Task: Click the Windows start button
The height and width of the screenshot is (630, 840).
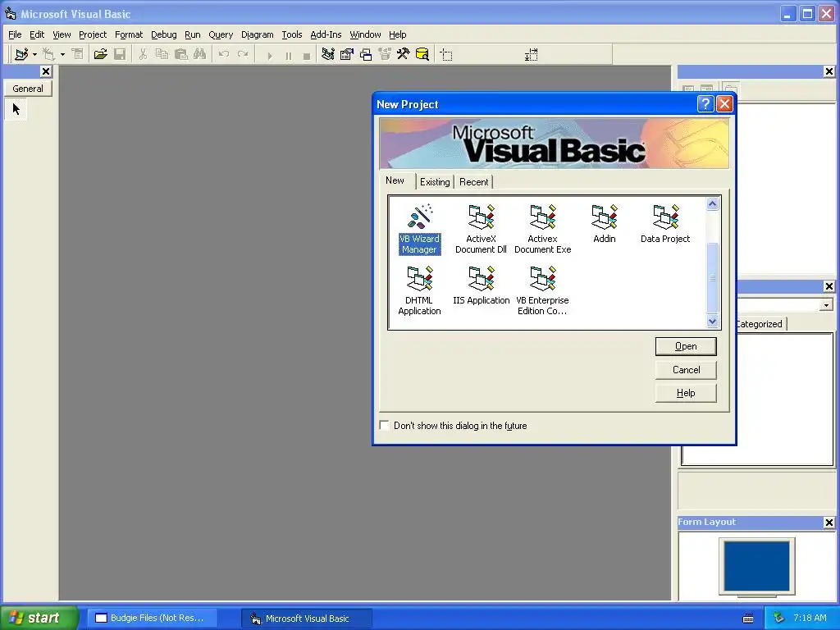Action: coord(39,618)
